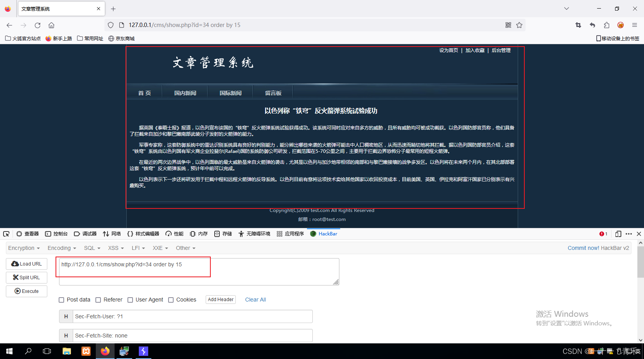The height and width of the screenshot is (359, 644).
Task: Enable the User Agent checkbox
Action: [130, 300]
